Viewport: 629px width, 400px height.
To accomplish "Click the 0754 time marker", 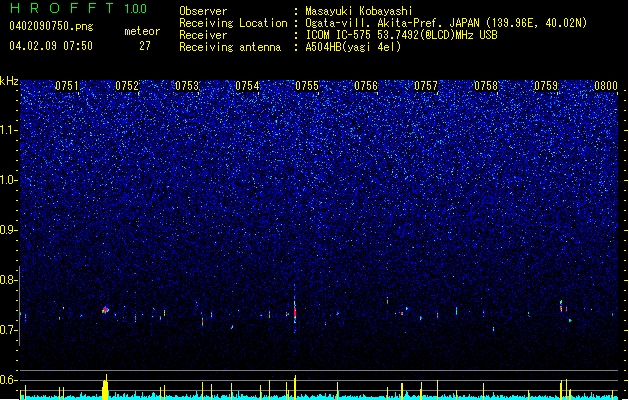I will point(247,86).
